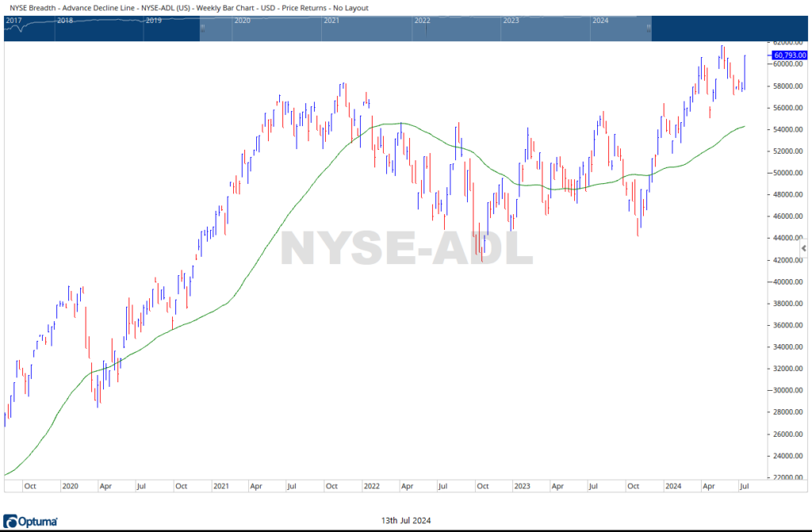This screenshot has width=812, height=532.
Task: Click the NYSE-ADL watermark text
Action: click(407, 248)
